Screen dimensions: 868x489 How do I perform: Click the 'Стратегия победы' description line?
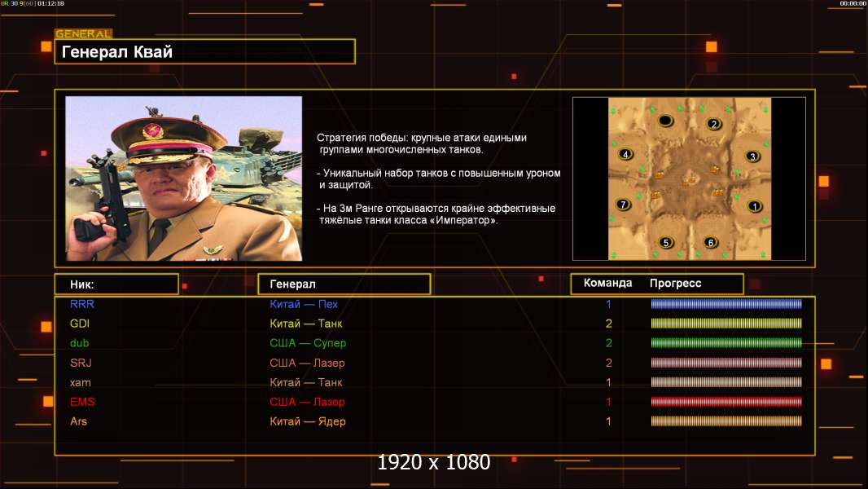click(x=422, y=143)
